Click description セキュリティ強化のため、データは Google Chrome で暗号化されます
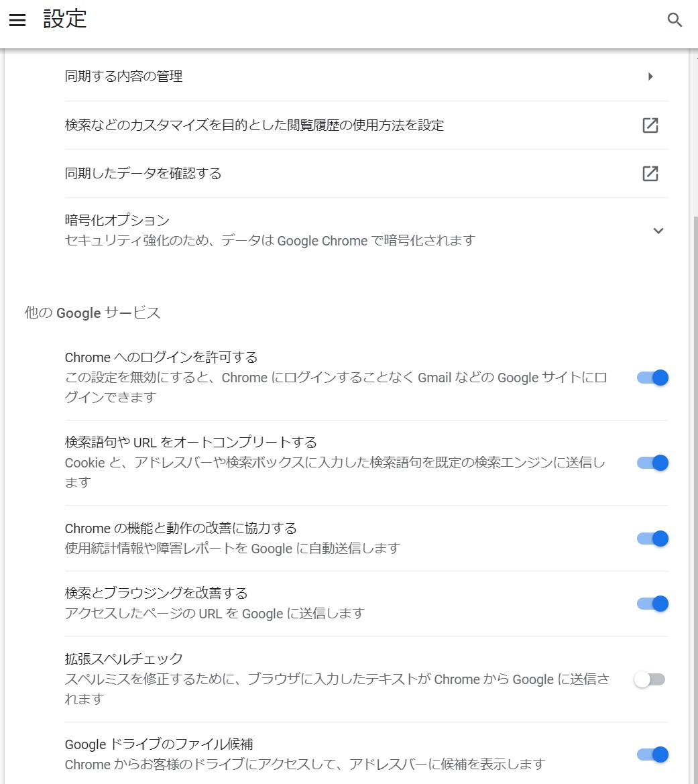This screenshot has height=784, width=698. tap(270, 241)
